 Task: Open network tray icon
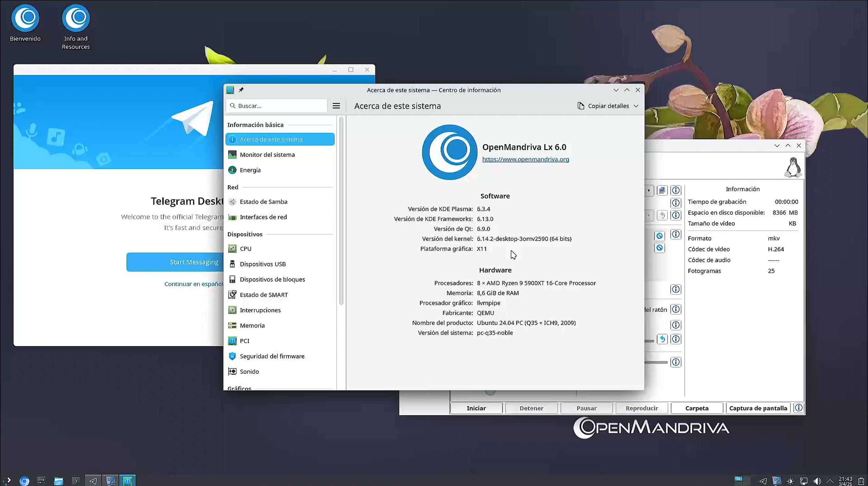click(x=804, y=481)
